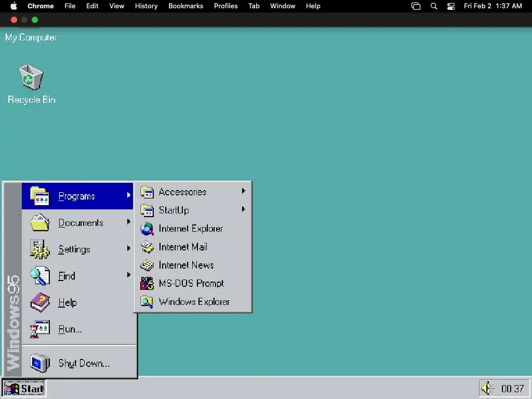
Task: Click the Accessories folder icon
Action: (147, 192)
